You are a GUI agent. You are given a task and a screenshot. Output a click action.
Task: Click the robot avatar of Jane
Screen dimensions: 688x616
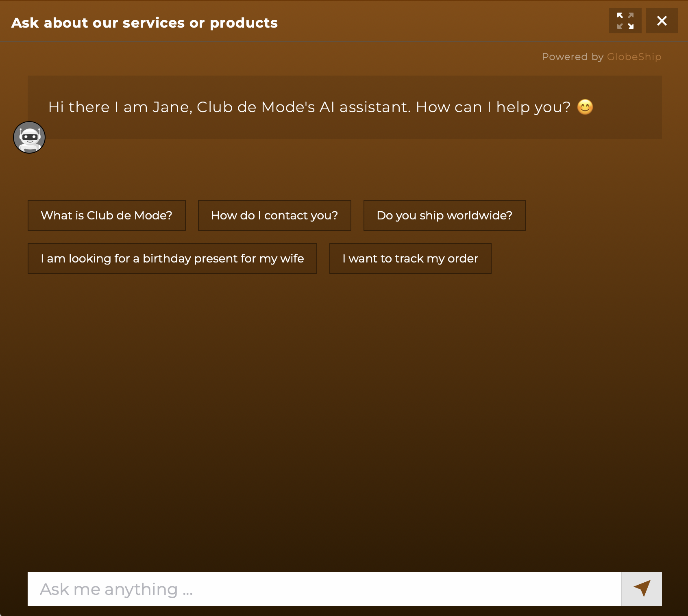click(x=29, y=137)
